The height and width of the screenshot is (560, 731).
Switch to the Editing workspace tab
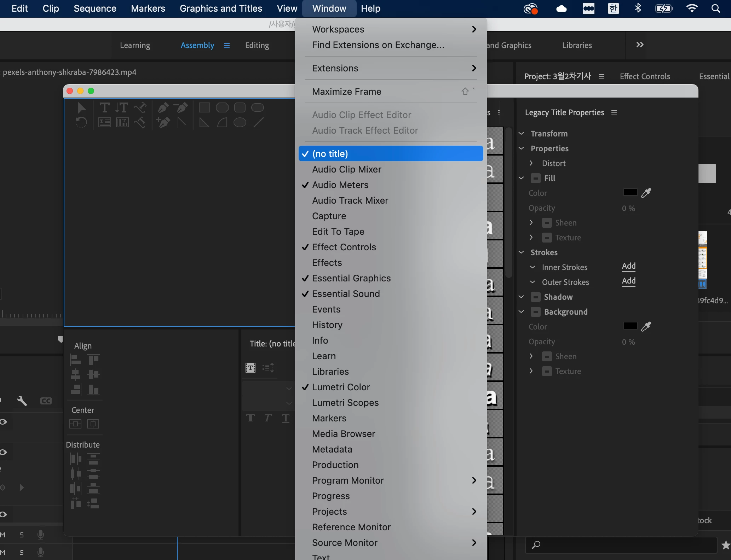pos(257,45)
